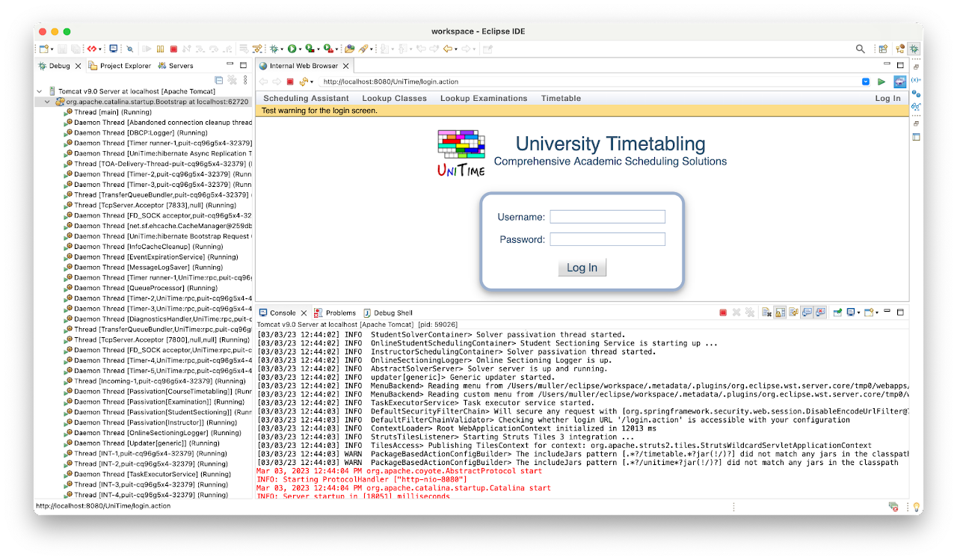
Task: Toggle Show Console When Standard Error Changes
Action: click(x=820, y=313)
